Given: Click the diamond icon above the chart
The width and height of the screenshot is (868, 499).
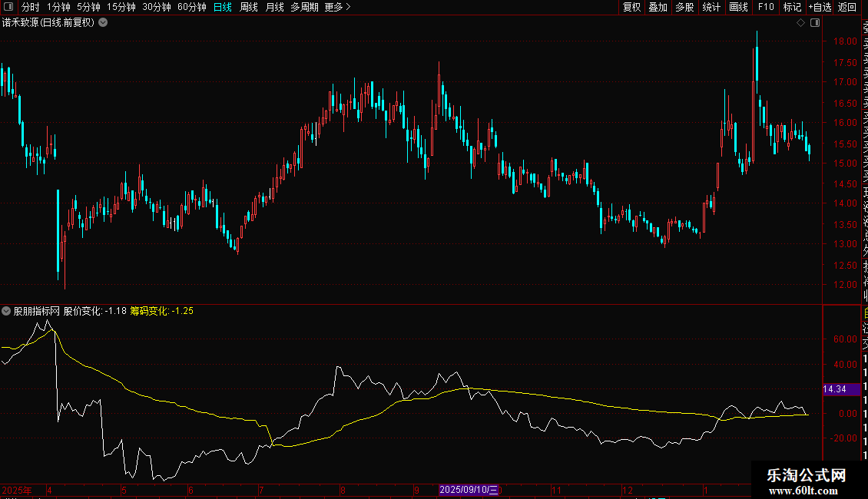Looking at the screenshot, I should (800, 23).
